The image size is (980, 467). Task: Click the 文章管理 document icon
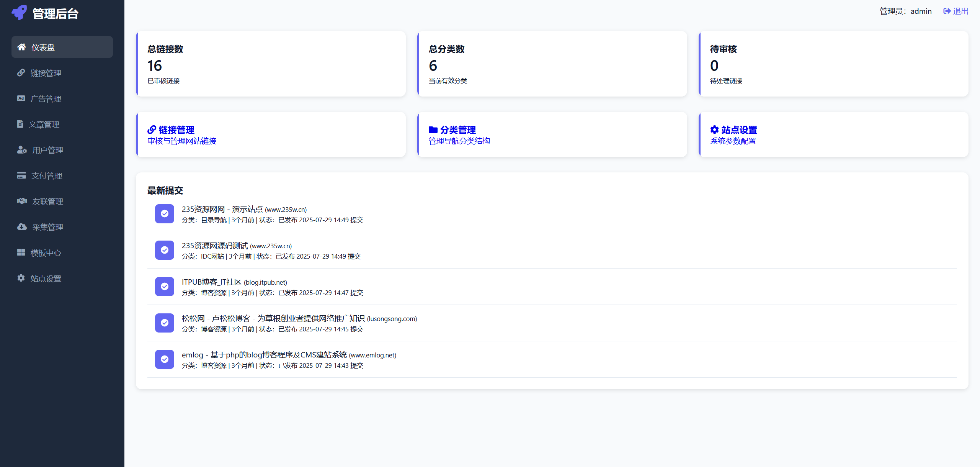coord(21,124)
